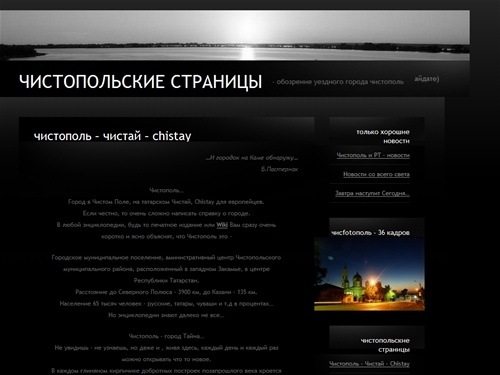
Task: Click the line 'Чистополь - город Тайна...'
Action: [166, 336]
